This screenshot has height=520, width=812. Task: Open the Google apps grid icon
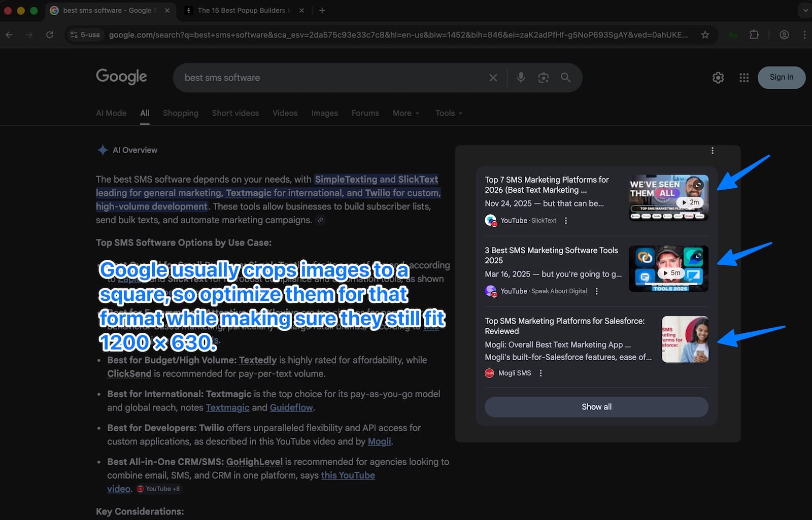744,78
